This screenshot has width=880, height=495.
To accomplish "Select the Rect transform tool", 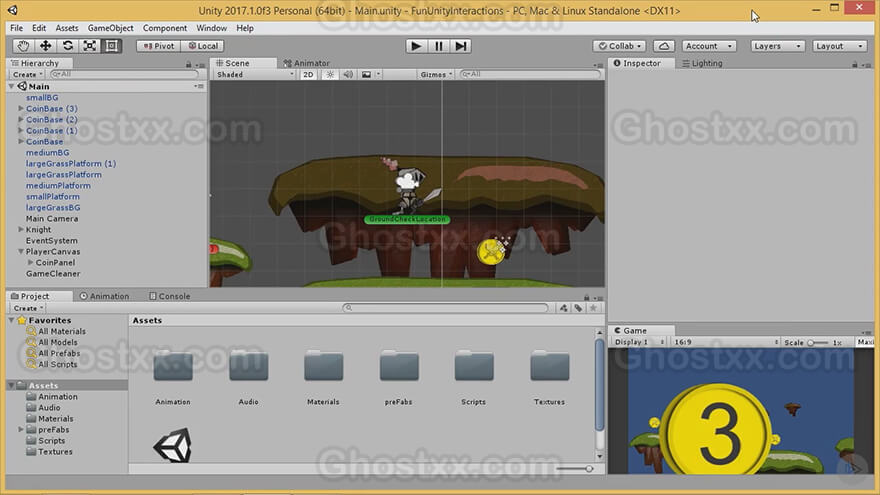I will (x=112, y=46).
